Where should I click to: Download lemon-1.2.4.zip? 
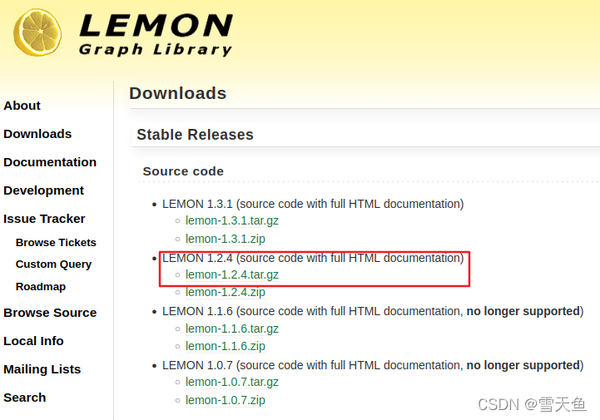[x=225, y=292]
